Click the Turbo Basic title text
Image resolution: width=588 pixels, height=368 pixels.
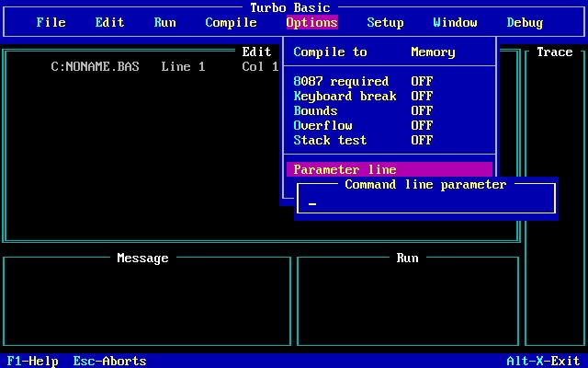[x=290, y=7]
